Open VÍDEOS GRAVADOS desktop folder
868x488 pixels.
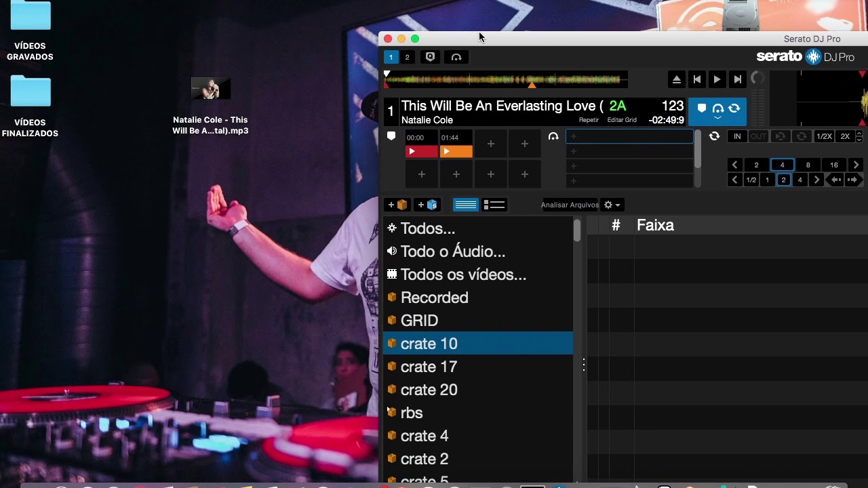(x=30, y=31)
